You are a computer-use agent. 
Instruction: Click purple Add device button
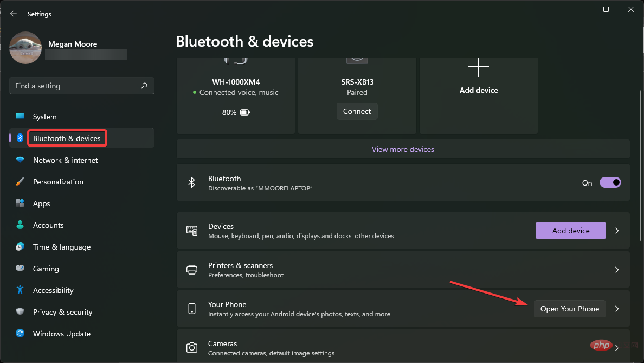570,231
